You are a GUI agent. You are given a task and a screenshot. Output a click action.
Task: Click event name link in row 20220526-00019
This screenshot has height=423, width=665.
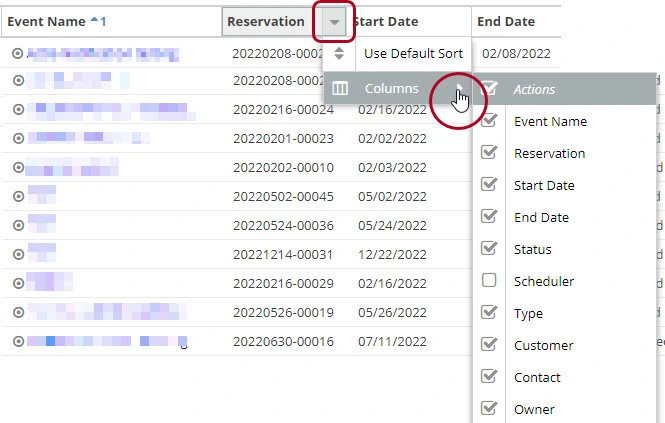107,312
